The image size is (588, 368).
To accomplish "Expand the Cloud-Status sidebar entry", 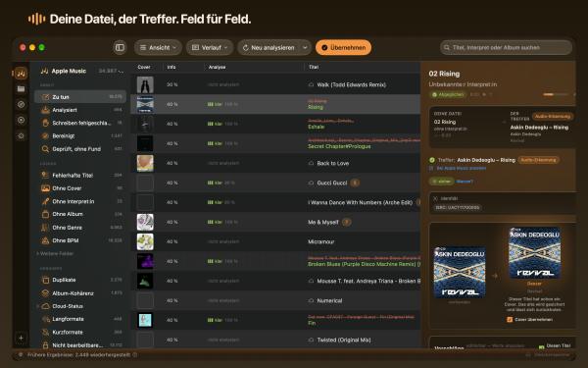I will point(37,306).
